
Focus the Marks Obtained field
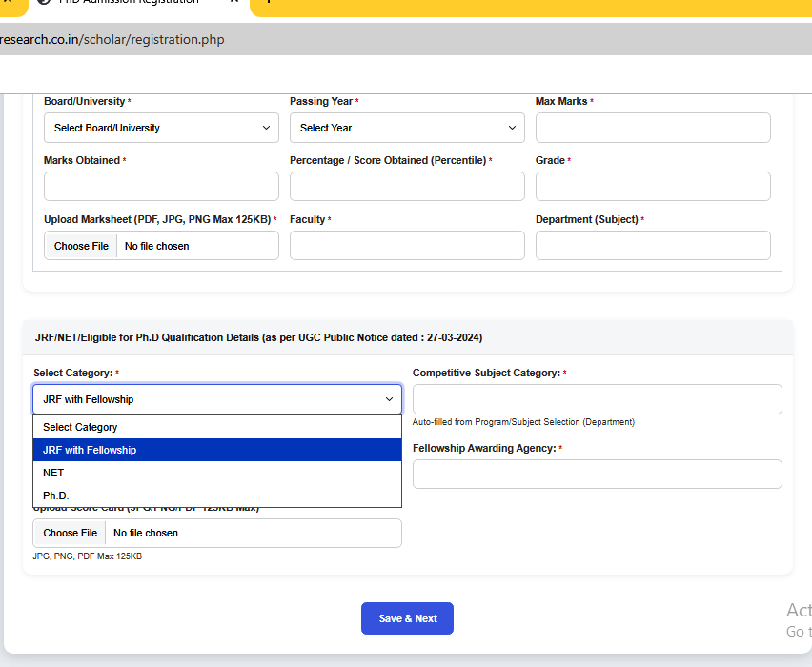161,187
